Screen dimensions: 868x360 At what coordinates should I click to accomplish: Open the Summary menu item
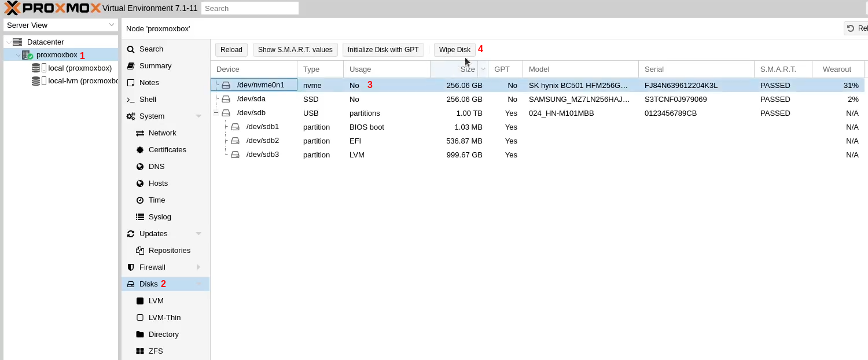click(155, 66)
